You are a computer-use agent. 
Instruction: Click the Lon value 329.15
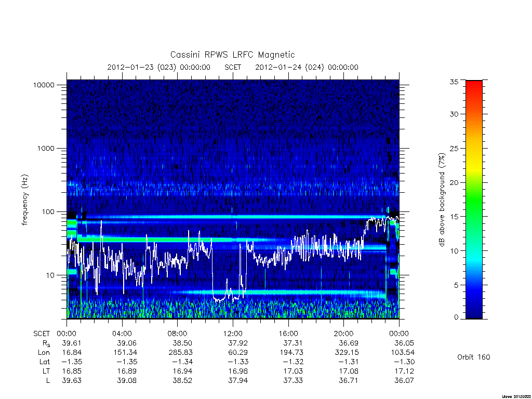point(347,353)
